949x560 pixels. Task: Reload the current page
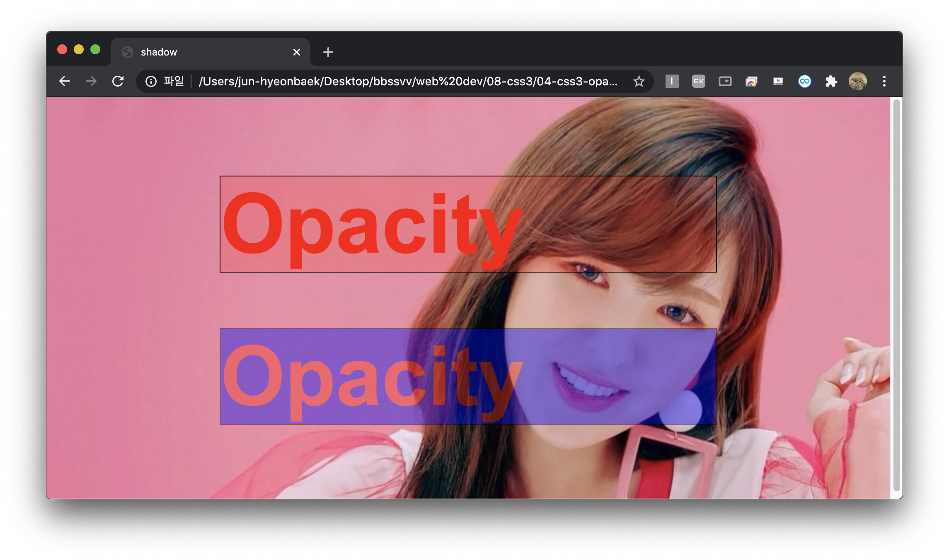118,81
